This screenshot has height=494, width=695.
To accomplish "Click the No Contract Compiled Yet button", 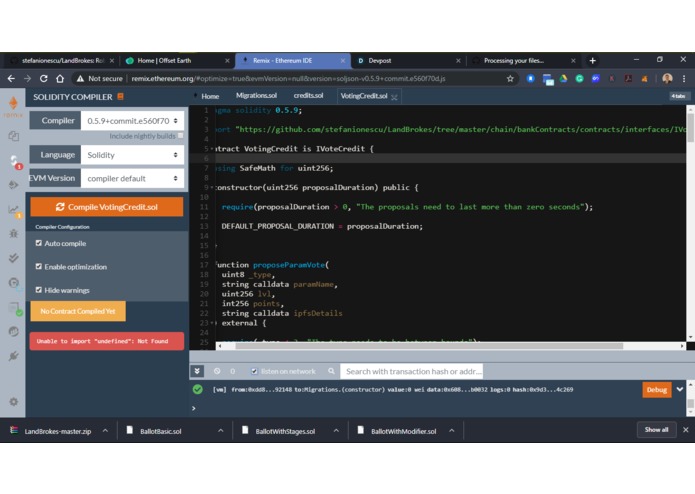I will click(78, 311).
